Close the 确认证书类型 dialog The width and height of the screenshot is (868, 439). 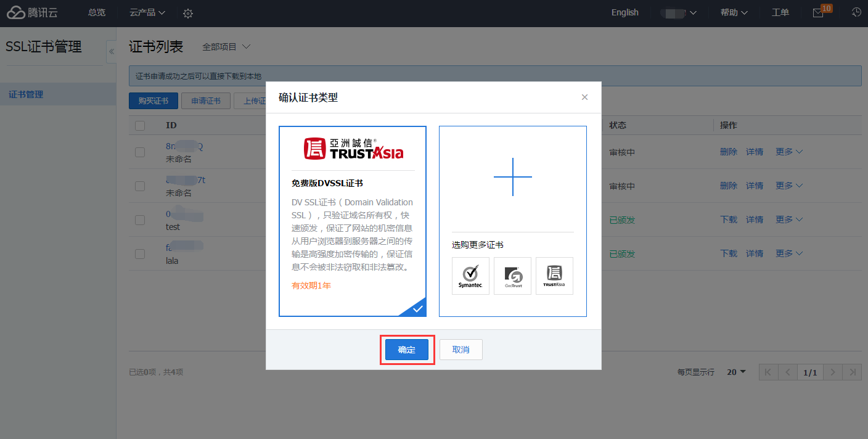click(584, 97)
